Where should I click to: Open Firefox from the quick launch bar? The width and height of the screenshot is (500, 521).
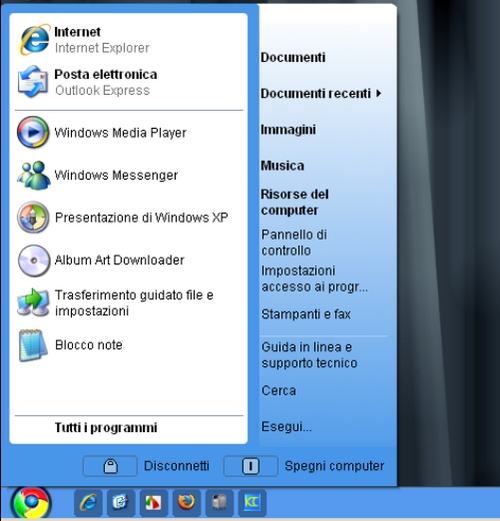[x=186, y=503]
